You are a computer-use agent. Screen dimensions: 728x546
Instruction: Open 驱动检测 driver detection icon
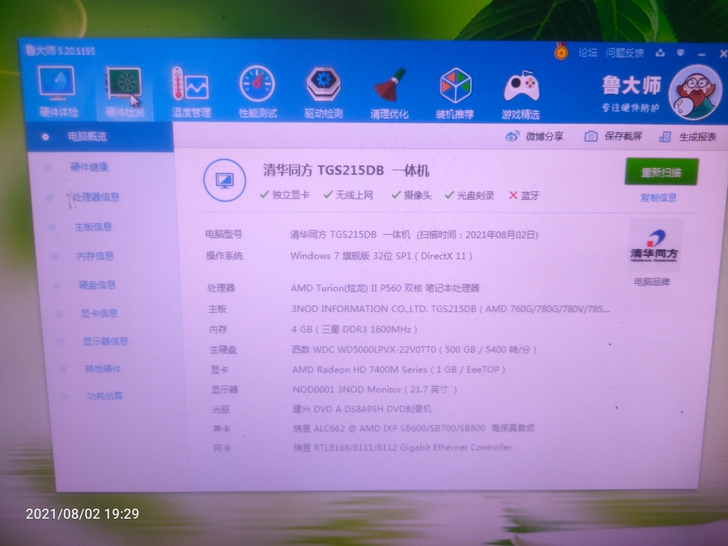point(324,92)
